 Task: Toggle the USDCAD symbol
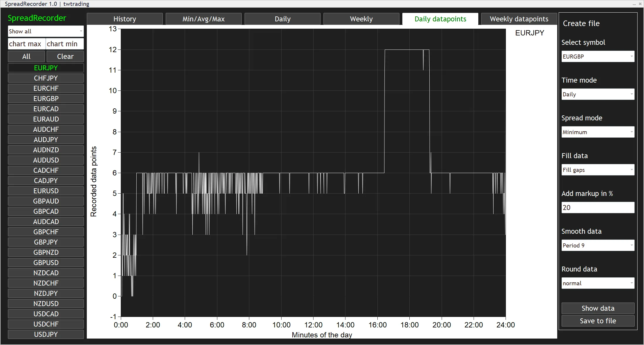click(x=46, y=314)
